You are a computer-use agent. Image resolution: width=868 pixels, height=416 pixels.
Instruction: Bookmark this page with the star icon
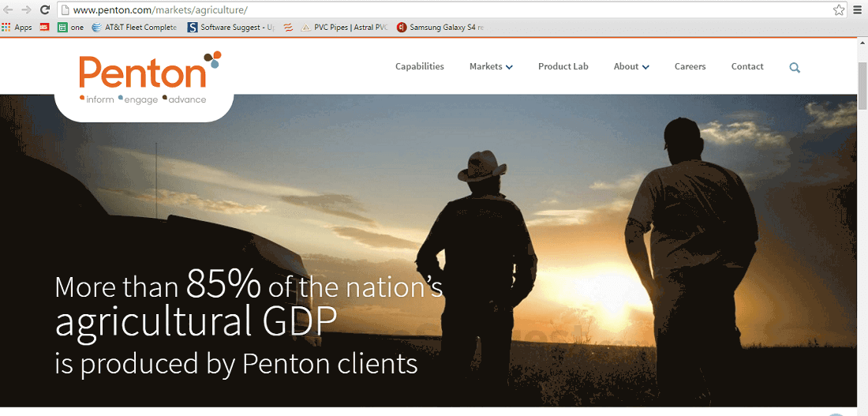[x=839, y=9]
